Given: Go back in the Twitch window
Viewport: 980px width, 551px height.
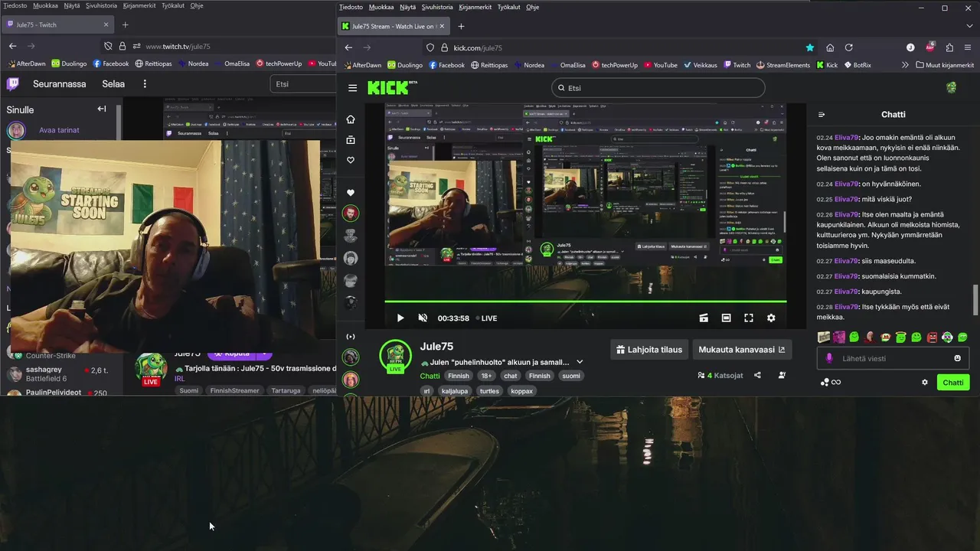Looking at the screenshot, I should (x=12, y=46).
